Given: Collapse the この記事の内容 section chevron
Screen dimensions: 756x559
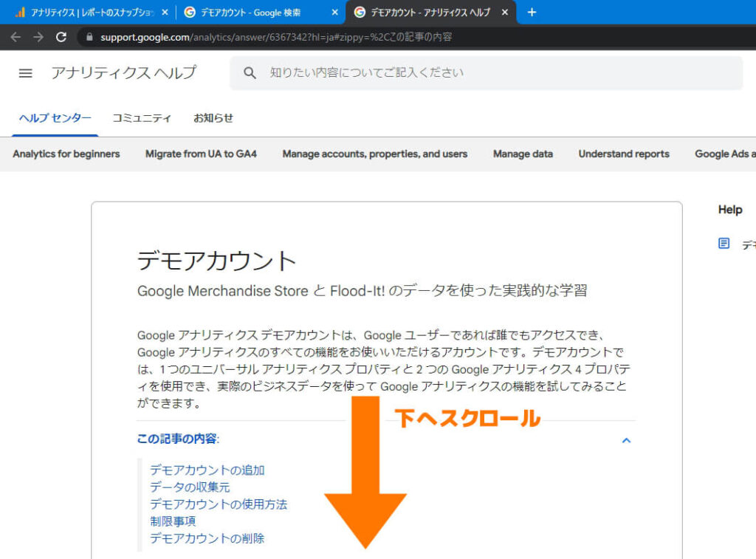Looking at the screenshot, I should [626, 440].
